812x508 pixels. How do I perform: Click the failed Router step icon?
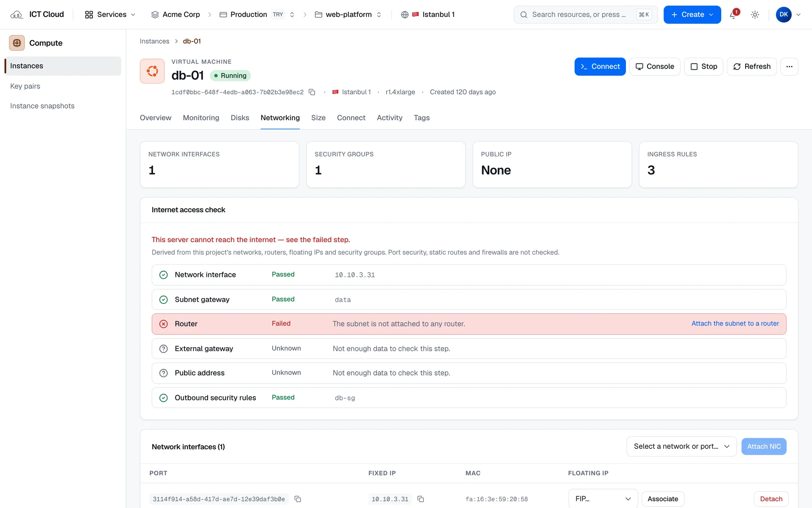(x=164, y=324)
